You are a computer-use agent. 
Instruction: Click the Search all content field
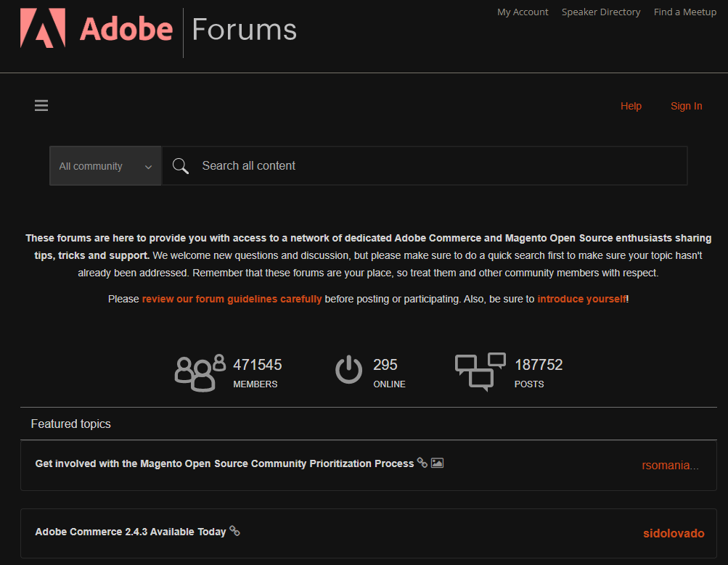tap(425, 166)
